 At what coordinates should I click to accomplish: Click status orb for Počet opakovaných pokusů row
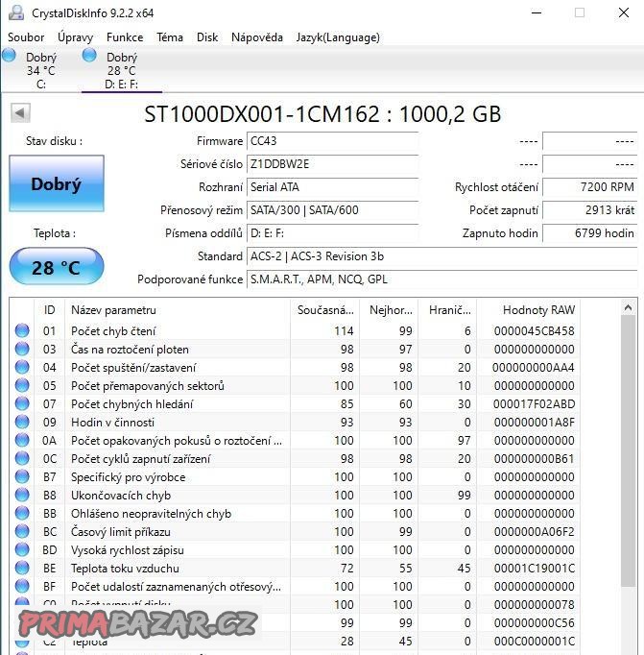tap(22, 440)
